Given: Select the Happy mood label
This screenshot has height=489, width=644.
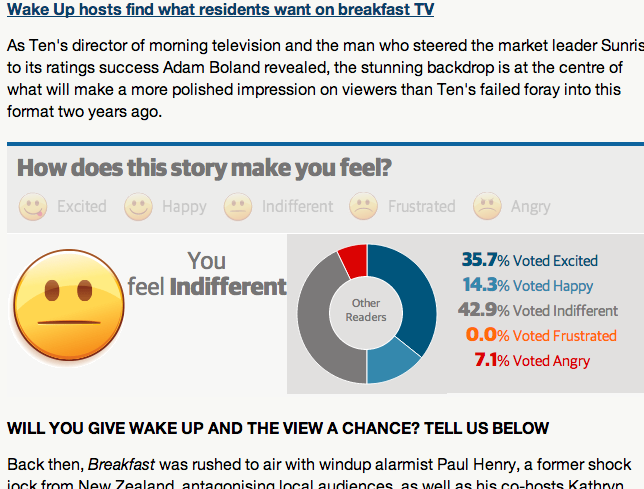Looking at the screenshot, I should point(184,207).
